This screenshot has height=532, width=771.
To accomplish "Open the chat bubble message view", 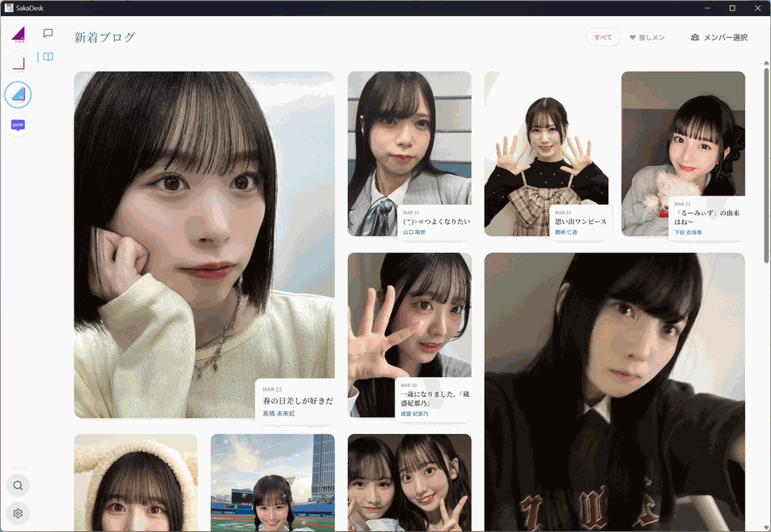I will click(48, 33).
